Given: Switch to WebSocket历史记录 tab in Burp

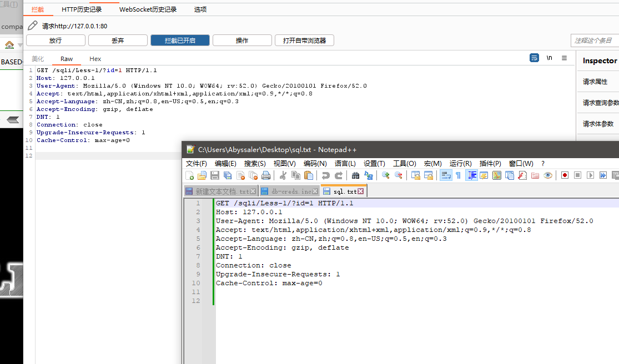Looking at the screenshot, I should click(148, 9).
